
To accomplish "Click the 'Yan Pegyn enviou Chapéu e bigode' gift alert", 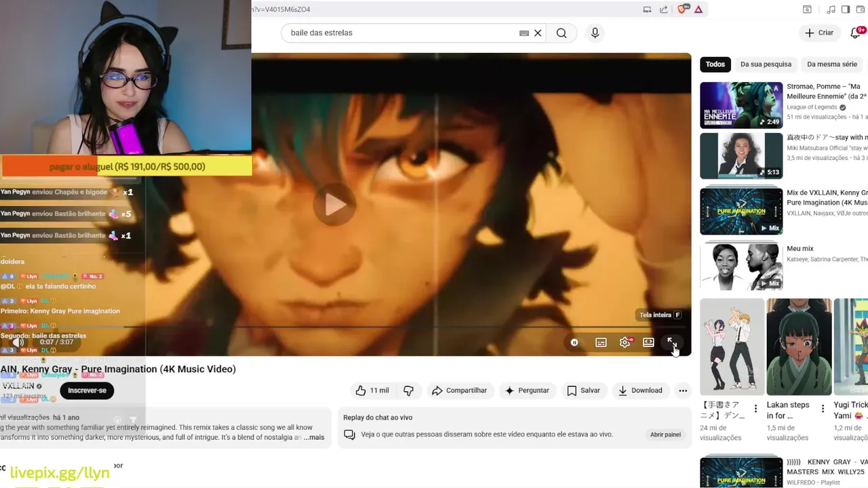I will [x=66, y=192].
